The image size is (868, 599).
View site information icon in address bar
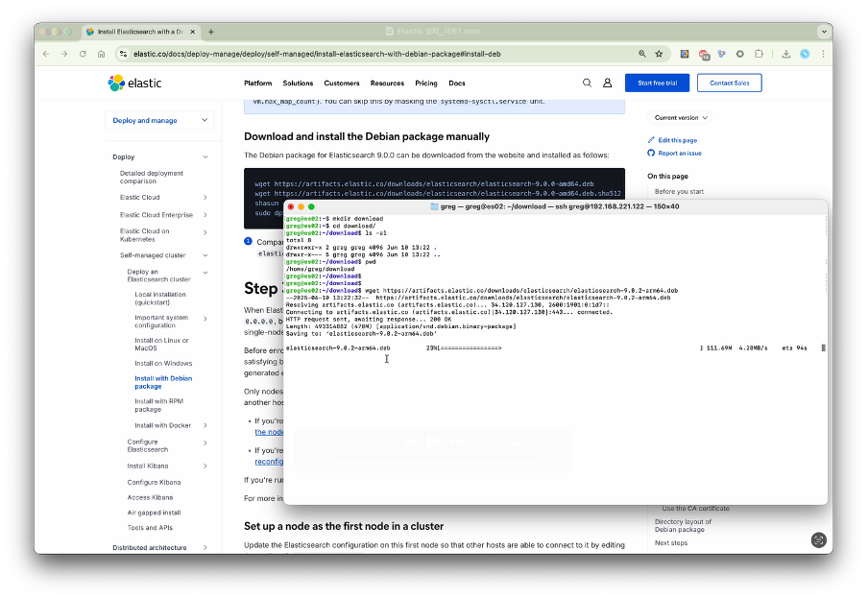(124, 54)
